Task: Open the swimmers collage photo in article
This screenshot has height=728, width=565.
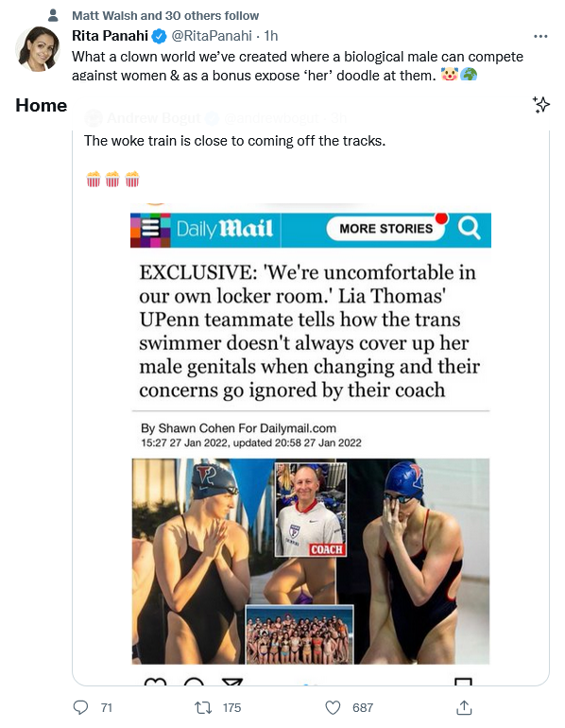Action: click(x=310, y=562)
